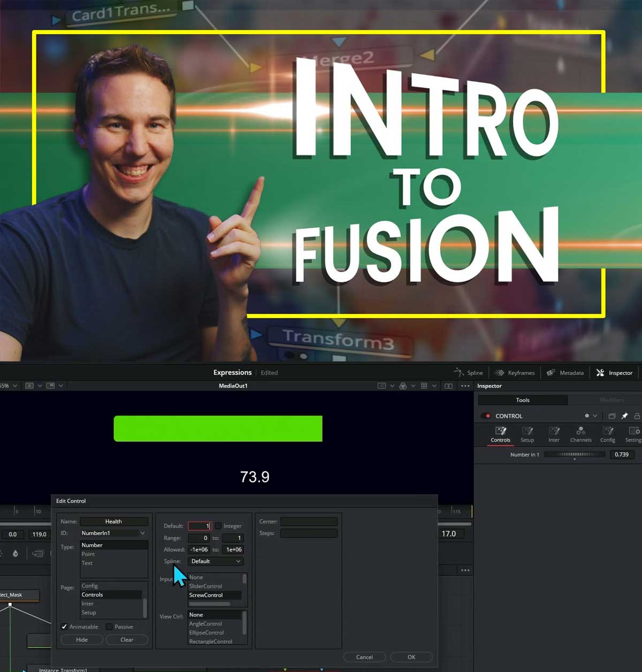
Task: Click the viewer A buffer icon
Action: (x=29, y=385)
